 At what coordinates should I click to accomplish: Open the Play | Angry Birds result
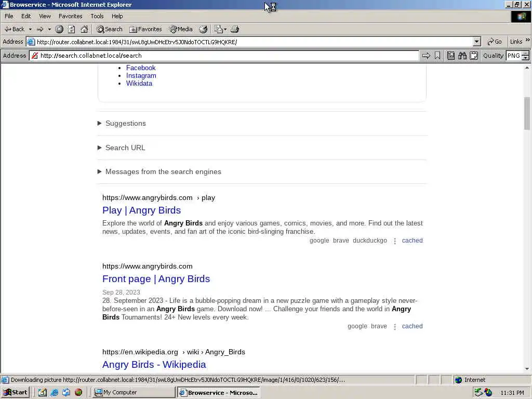pos(141,210)
